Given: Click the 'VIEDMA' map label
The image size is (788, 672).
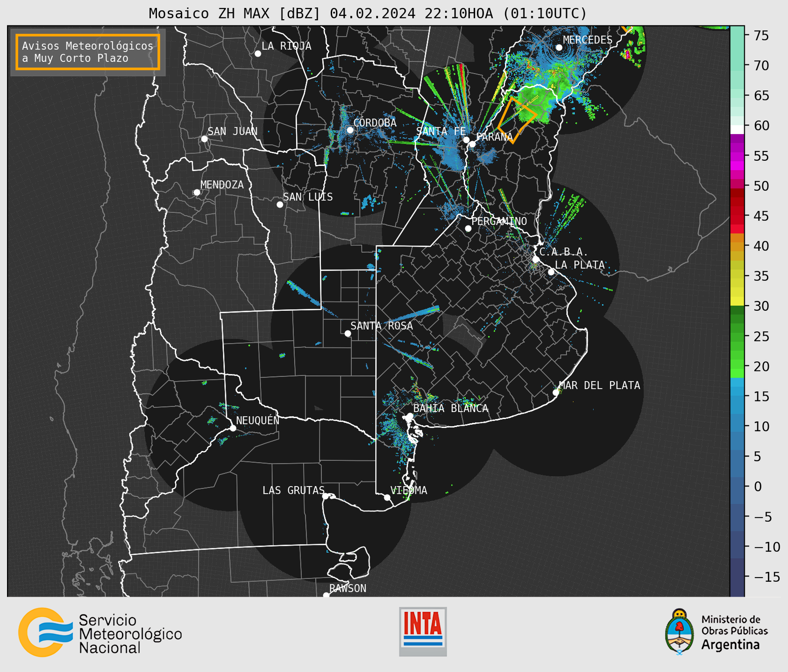Looking at the screenshot, I should coord(409,491).
